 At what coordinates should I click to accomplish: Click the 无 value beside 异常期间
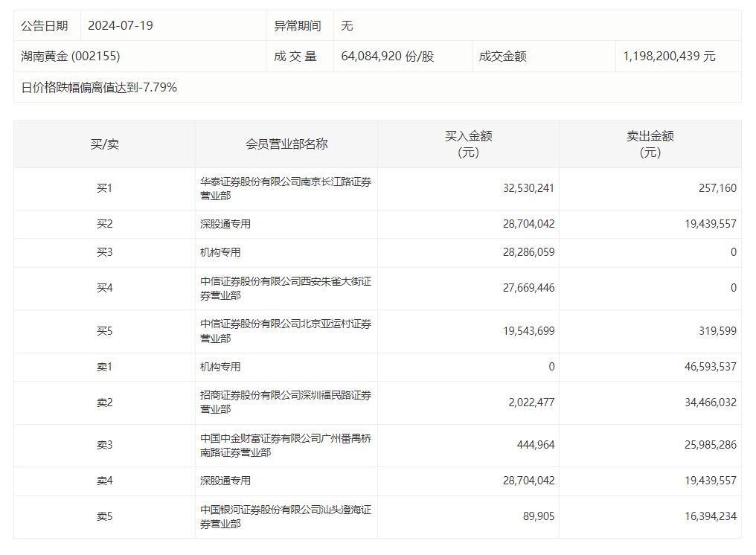point(347,25)
